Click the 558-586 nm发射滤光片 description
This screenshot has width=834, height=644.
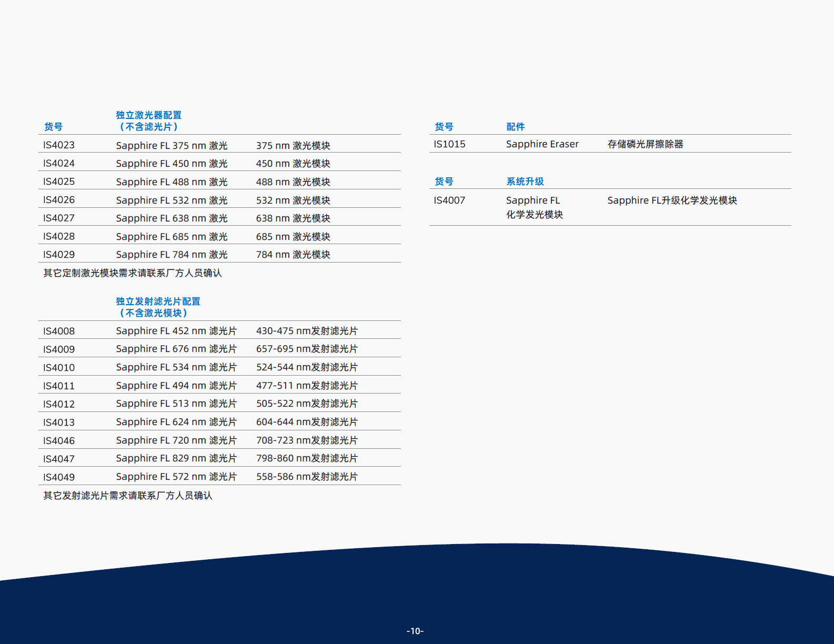click(307, 477)
